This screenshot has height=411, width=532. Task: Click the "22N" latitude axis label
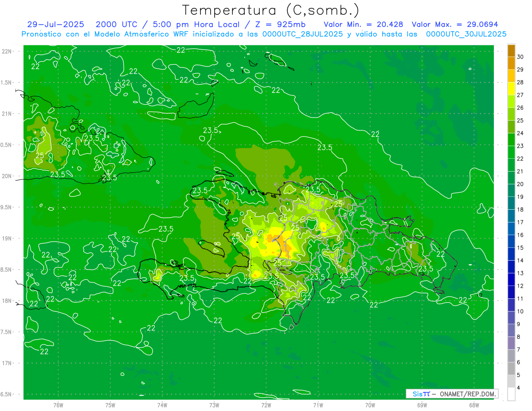coord(6,51)
